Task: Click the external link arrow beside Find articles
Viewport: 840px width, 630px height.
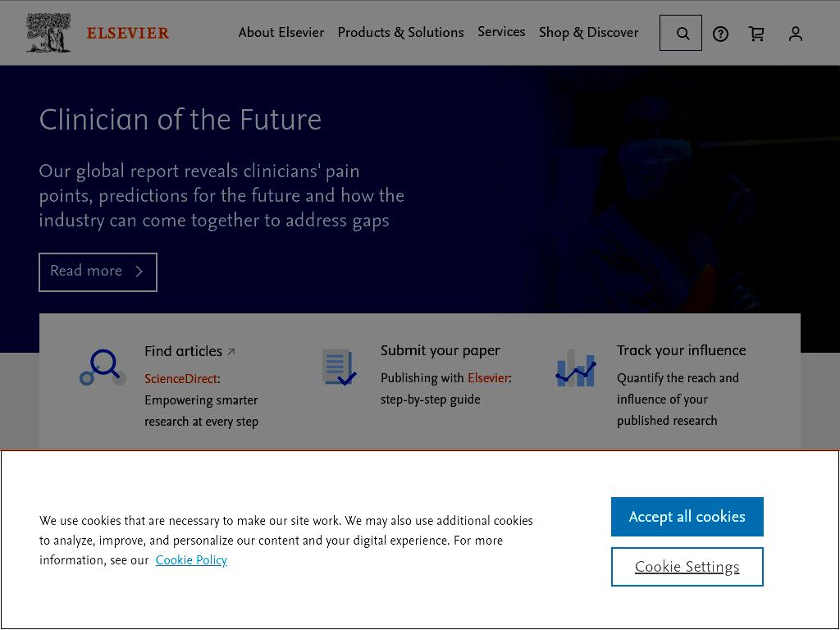Action: coord(231,351)
